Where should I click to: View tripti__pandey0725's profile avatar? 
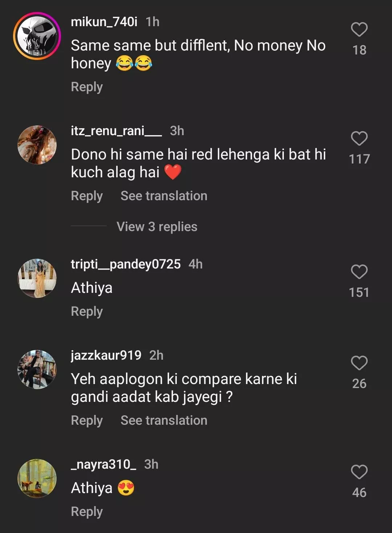(x=37, y=278)
